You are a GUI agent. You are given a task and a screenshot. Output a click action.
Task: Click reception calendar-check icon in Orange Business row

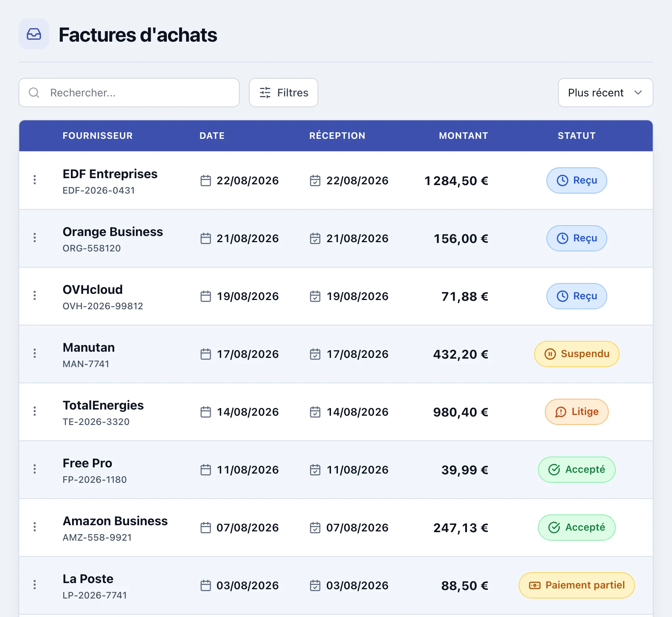click(315, 238)
